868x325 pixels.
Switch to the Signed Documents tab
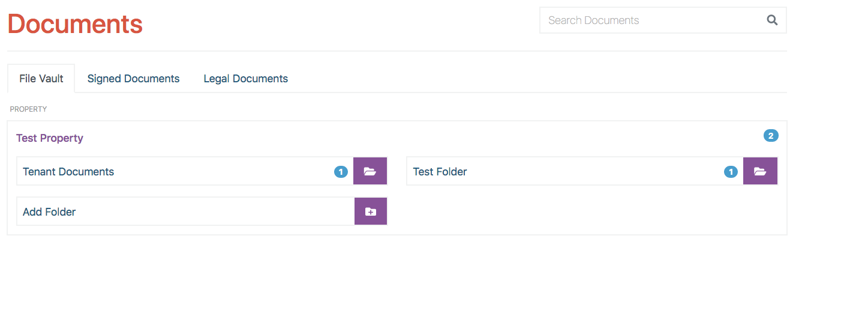click(133, 79)
